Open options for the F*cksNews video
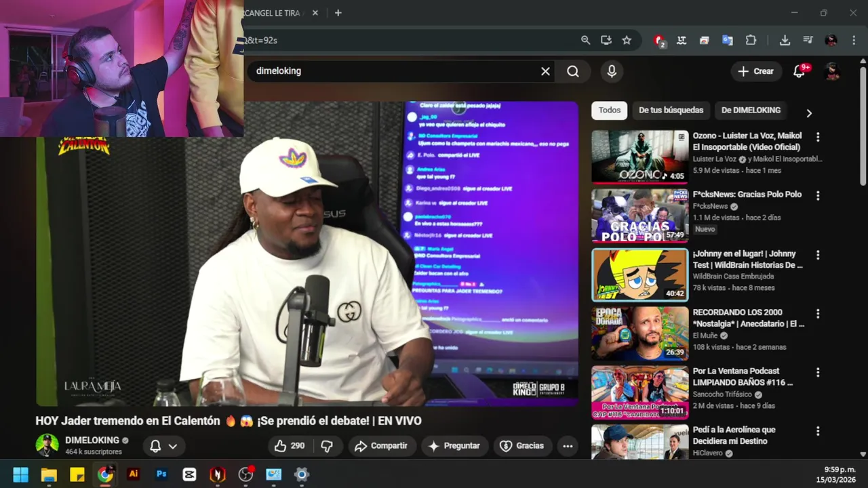The image size is (868, 488). [818, 196]
